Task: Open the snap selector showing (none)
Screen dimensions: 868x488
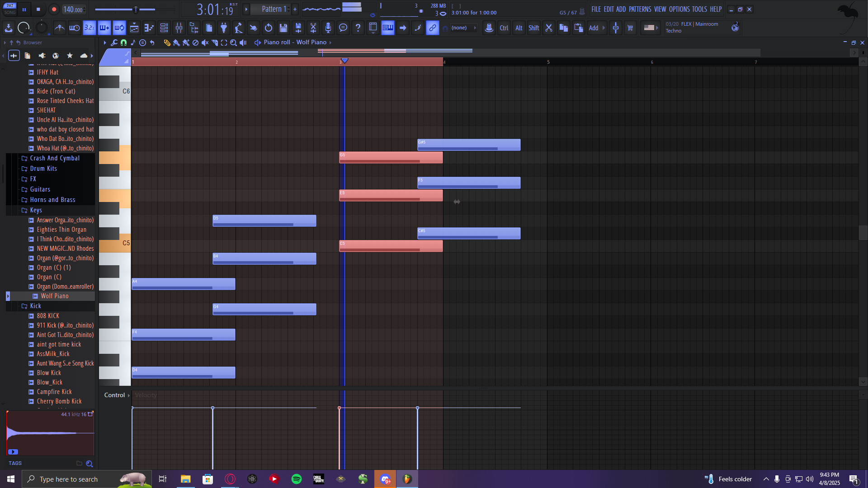Action: coord(460,28)
